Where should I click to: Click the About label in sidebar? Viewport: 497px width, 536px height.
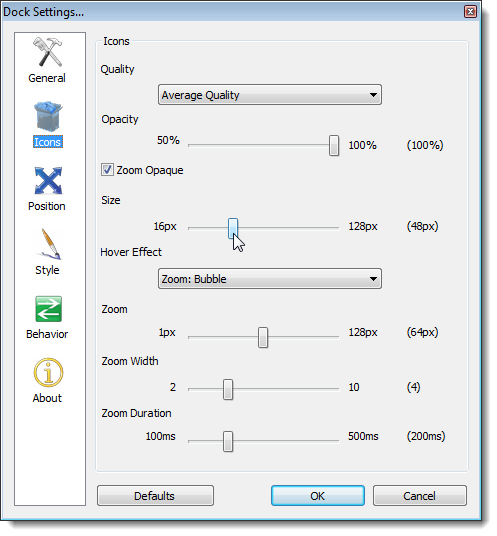tap(47, 398)
